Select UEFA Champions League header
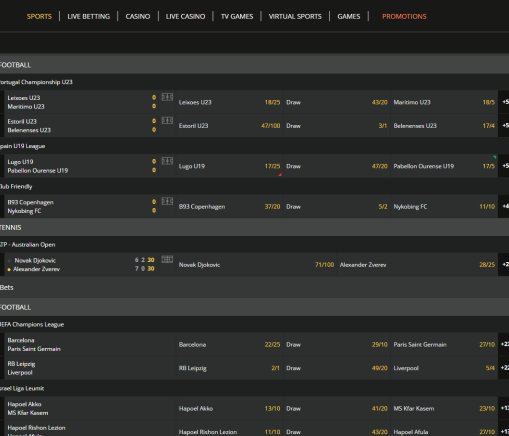The height and width of the screenshot is (436, 509). coord(254,324)
